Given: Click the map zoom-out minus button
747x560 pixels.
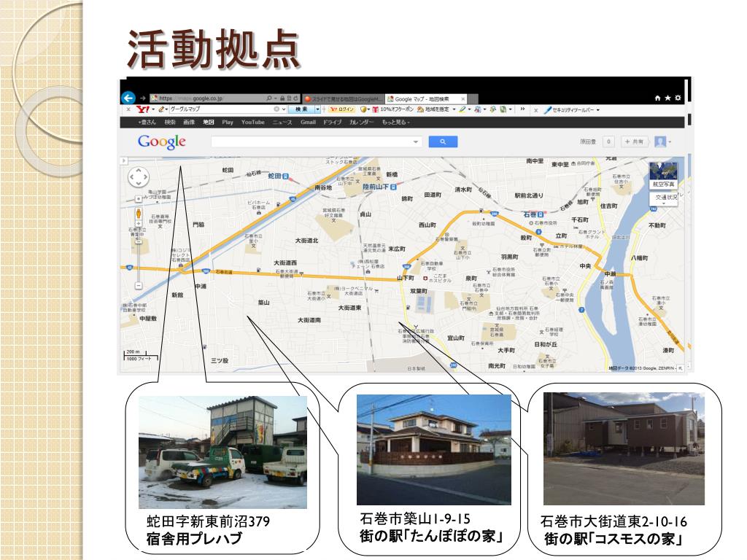Looking at the screenshot, I should (138, 286).
